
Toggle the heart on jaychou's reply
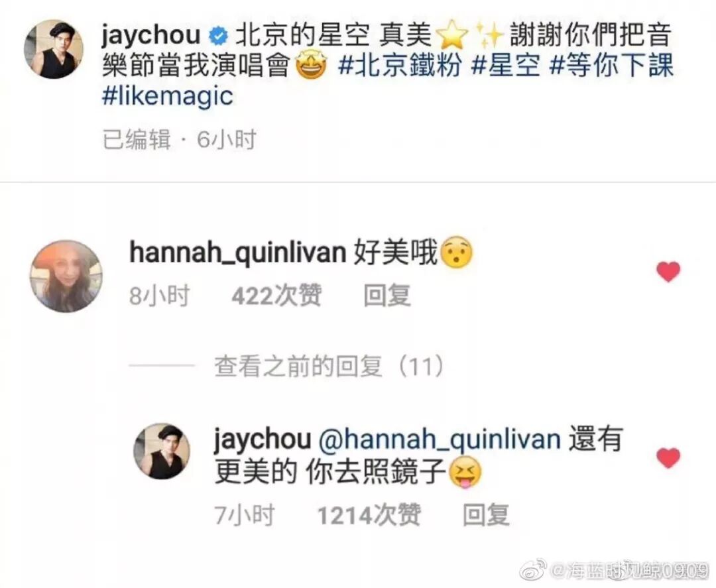(x=668, y=458)
